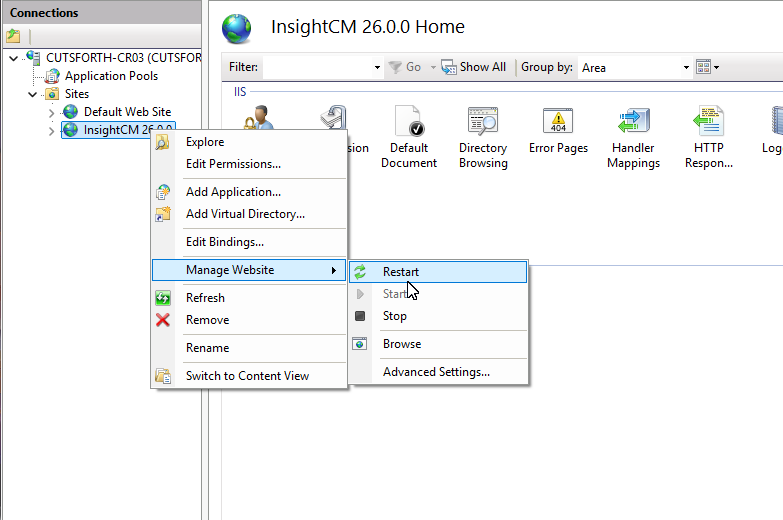Click the Go filter button
This screenshot has width=783, height=520.
pyautogui.click(x=405, y=67)
